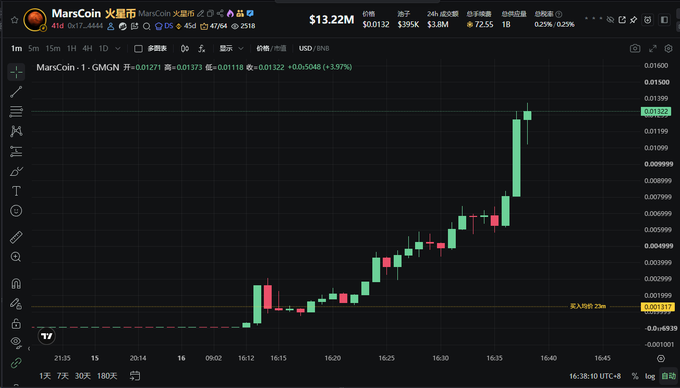This screenshot has height=388, width=680.
Task: Switch to 1D timeframe
Action: point(103,49)
